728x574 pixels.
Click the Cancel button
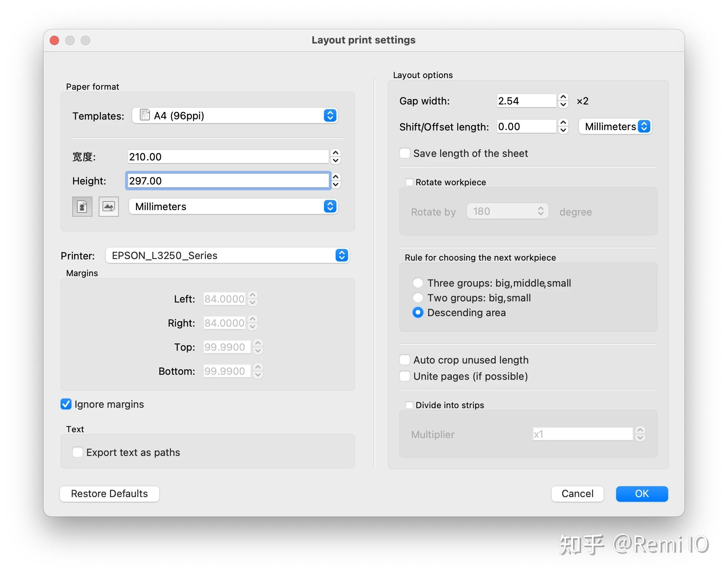pyautogui.click(x=577, y=494)
